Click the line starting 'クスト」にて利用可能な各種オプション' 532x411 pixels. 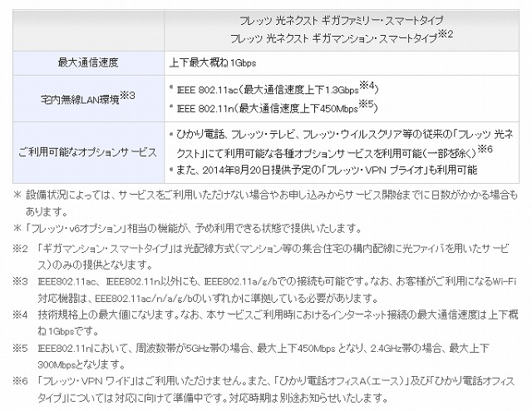(334, 152)
